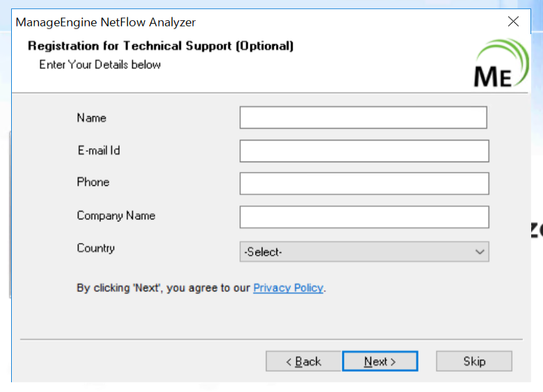This screenshot has height=392, width=543.
Task: Click the Company Name text box
Action: (x=363, y=217)
